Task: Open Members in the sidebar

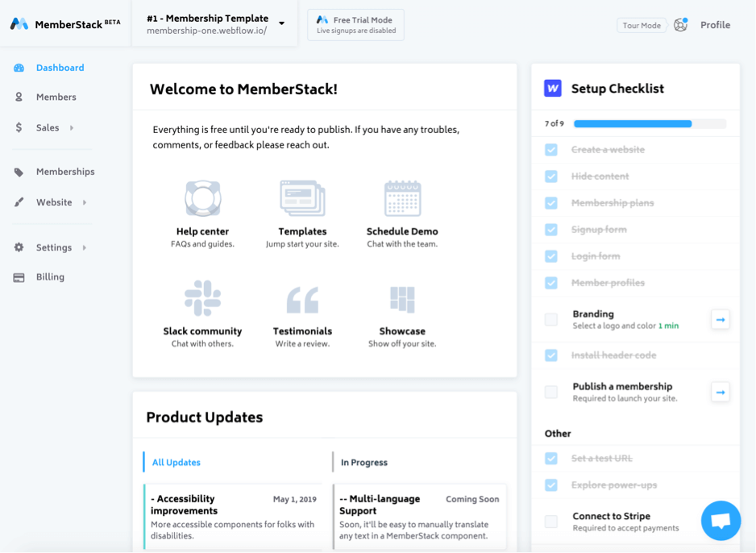Action: [56, 97]
